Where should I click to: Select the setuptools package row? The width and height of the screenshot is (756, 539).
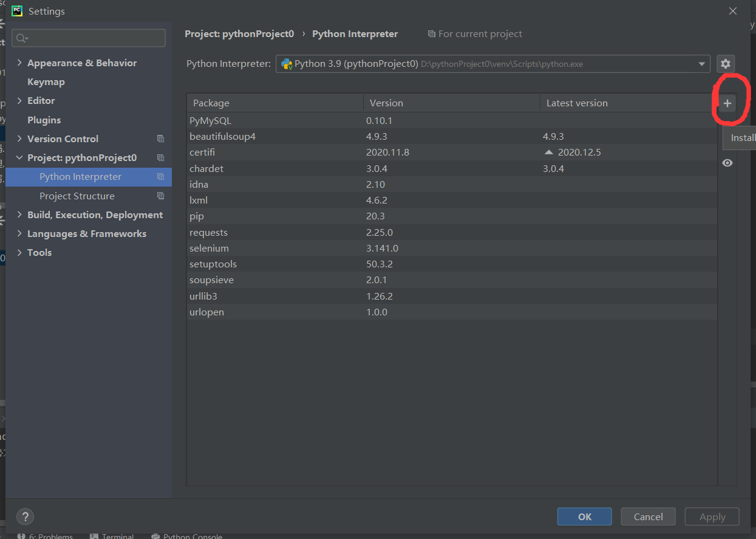tap(452, 264)
